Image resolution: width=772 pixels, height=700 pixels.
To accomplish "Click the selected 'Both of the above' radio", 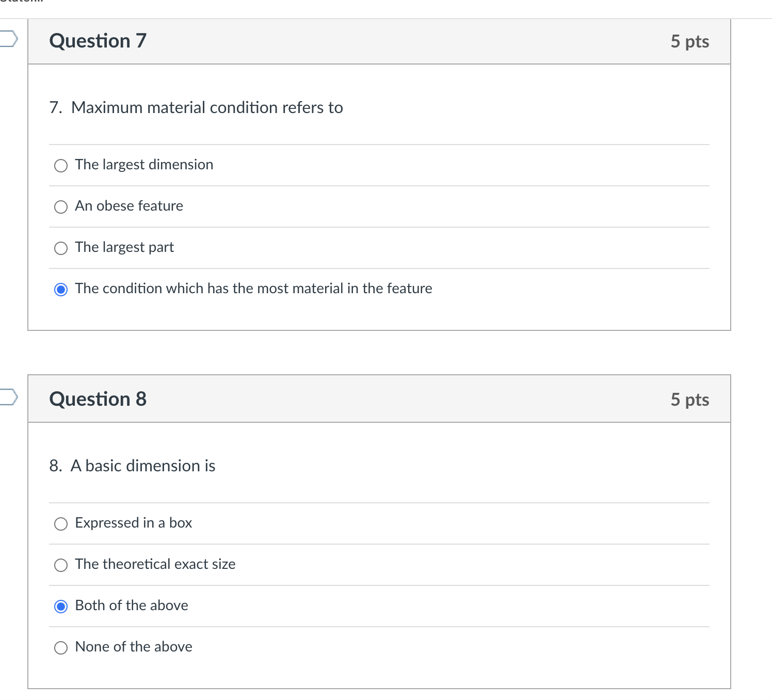I will click(x=61, y=607).
